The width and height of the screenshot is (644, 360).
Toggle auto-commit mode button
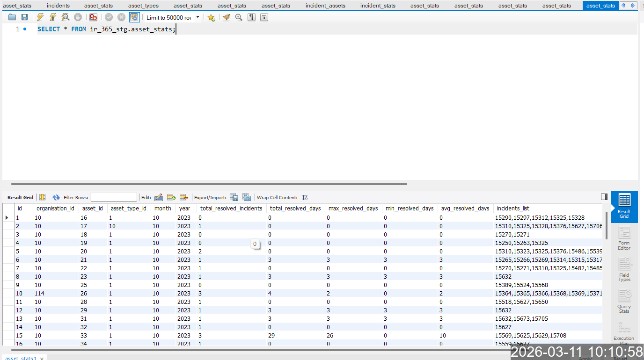134,17
